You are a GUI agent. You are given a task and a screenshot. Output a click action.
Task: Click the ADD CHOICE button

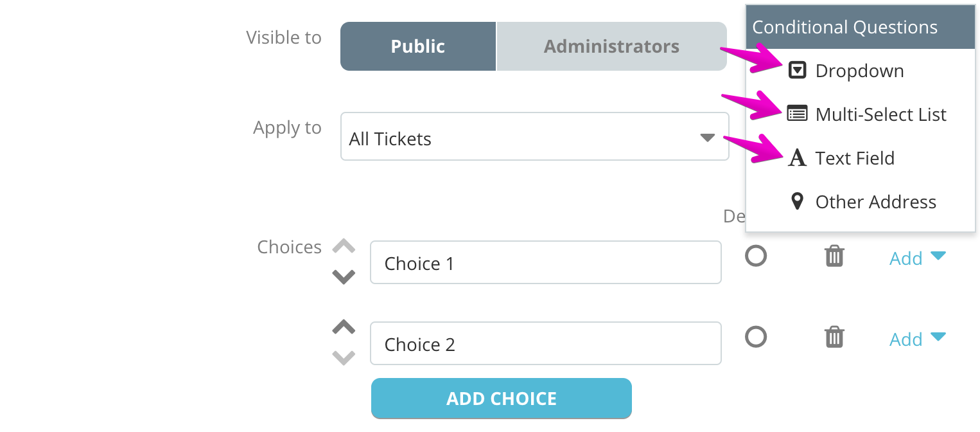click(502, 399)
